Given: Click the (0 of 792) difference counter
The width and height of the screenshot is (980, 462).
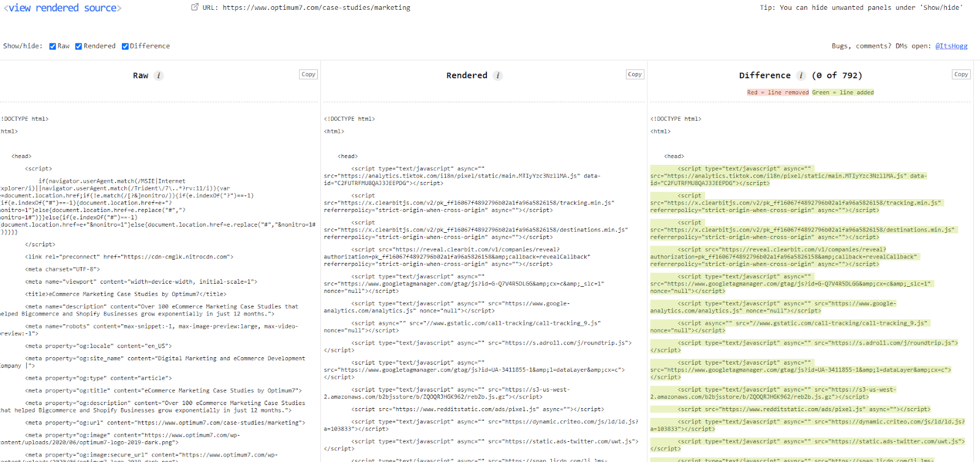Looking at the screenshot, I should 837,75.
